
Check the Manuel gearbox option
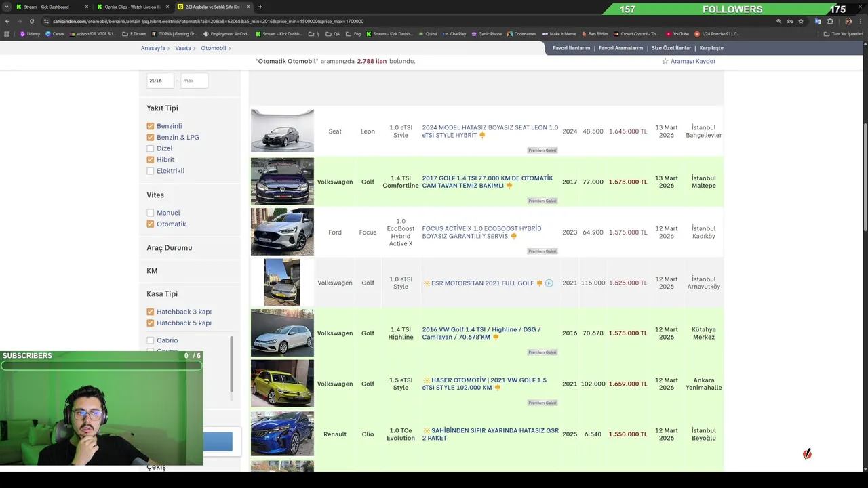[x=150, y=213]
